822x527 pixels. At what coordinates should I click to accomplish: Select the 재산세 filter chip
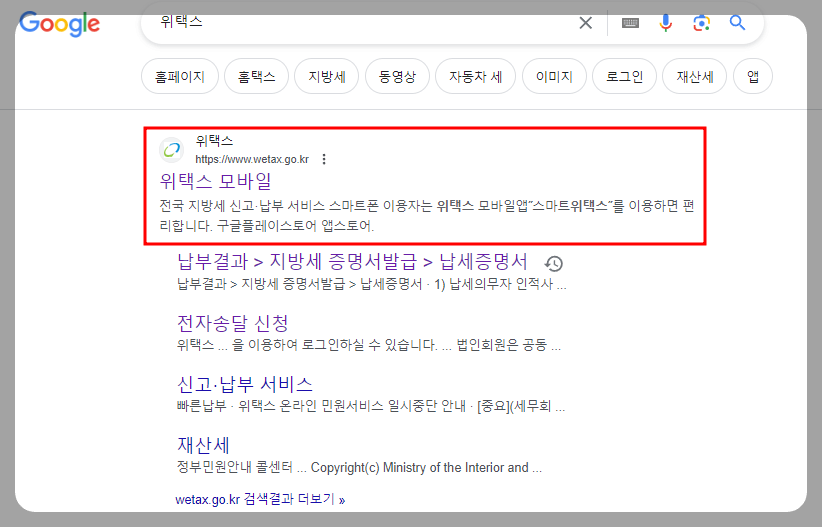click(x=695, y=77)
